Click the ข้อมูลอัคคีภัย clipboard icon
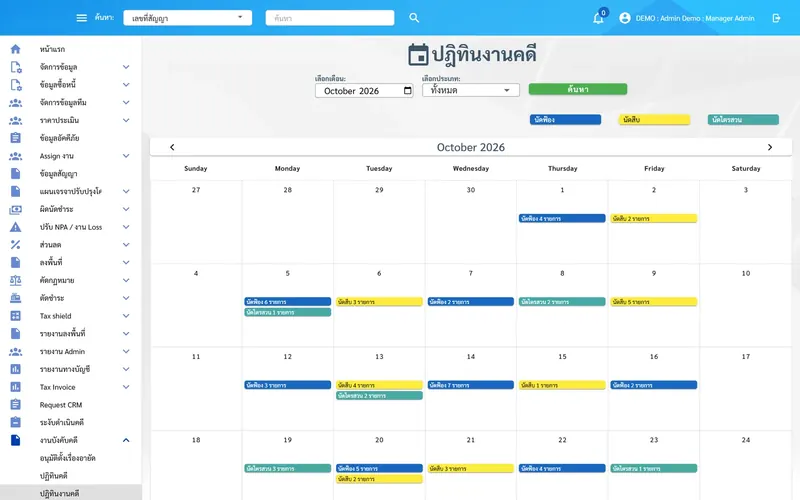The height and width of the screenshot is (500, 800). coord(15,138)
